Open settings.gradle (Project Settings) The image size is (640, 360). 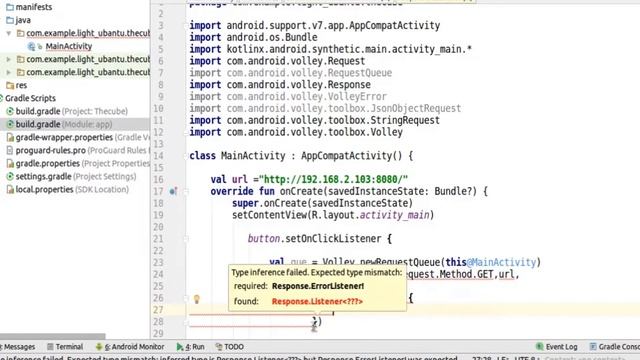point(76,177)
